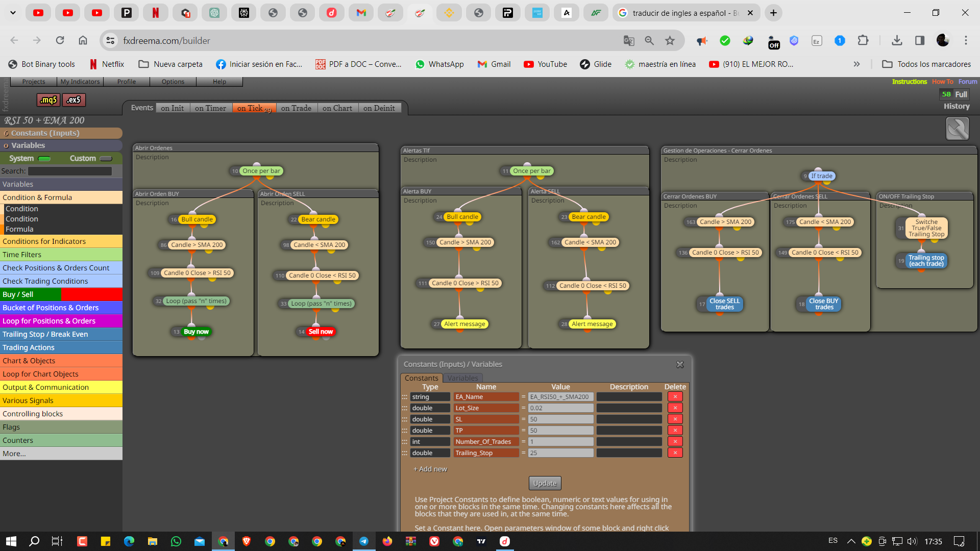The image size is (980, 551).
Task: Open WhatsApp from the taskbar
Action: [x=176, y=541]
